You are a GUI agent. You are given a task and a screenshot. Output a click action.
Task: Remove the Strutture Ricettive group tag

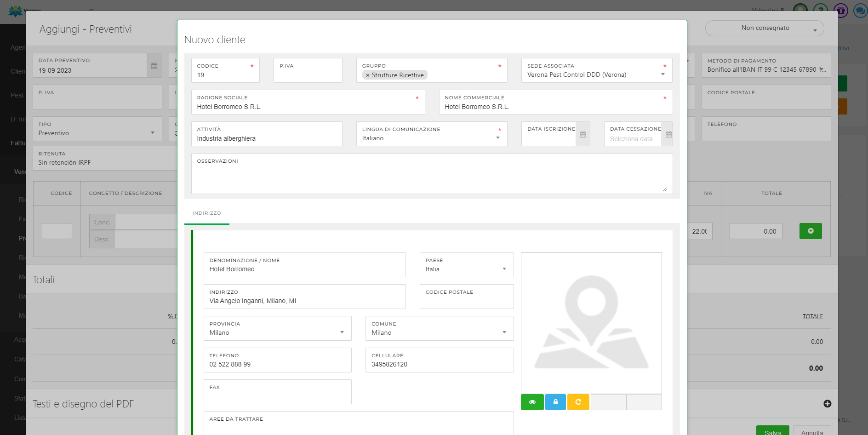coord(368,75)
